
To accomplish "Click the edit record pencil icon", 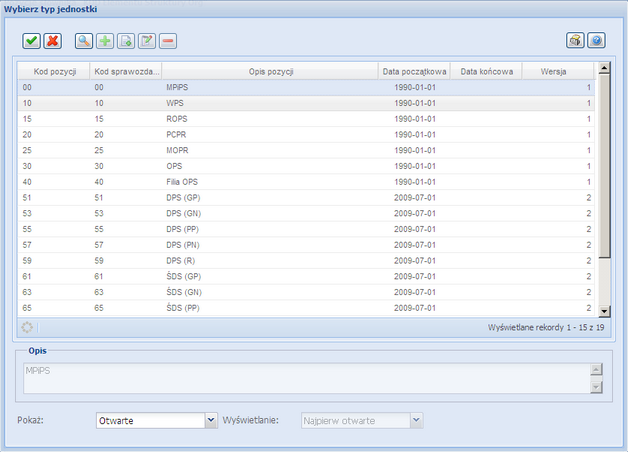I will tap(147, 41).
